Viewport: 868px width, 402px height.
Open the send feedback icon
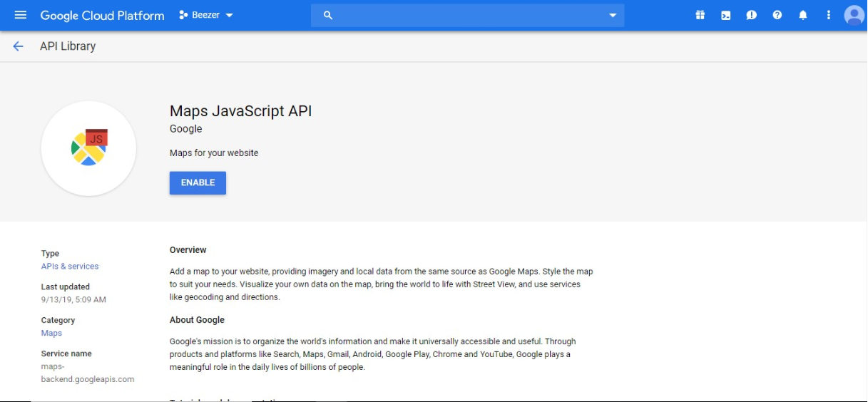click(751, 15)
